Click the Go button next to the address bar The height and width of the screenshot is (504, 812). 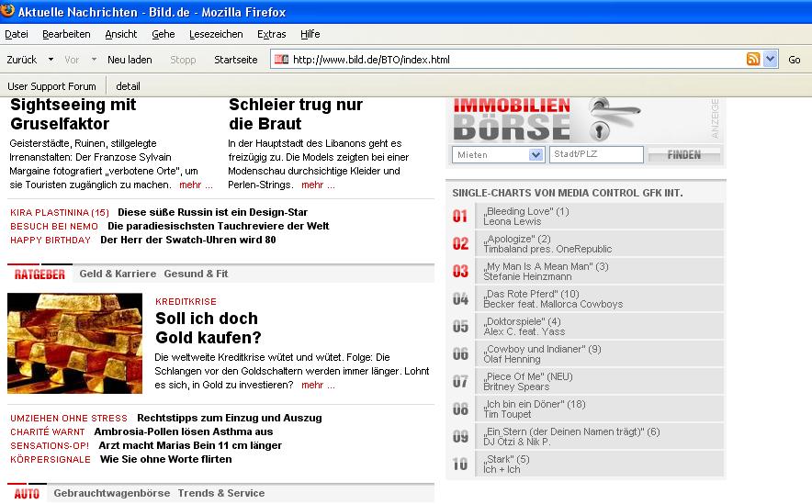click(794, 60)
